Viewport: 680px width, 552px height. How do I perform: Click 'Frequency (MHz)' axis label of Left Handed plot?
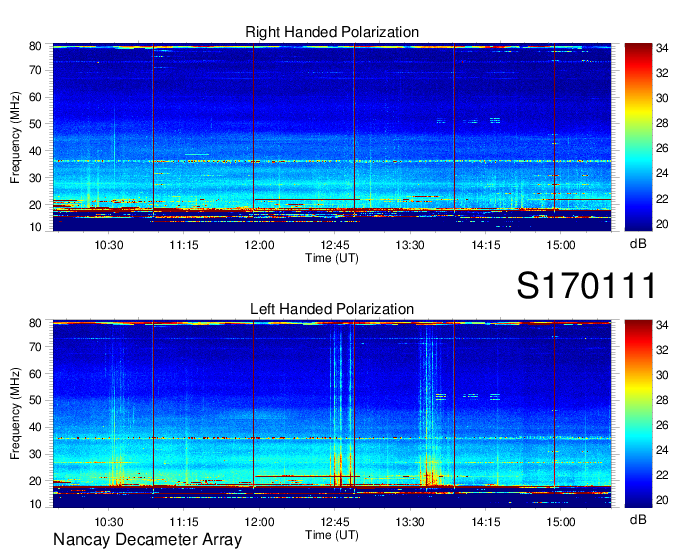pos(15,414)
